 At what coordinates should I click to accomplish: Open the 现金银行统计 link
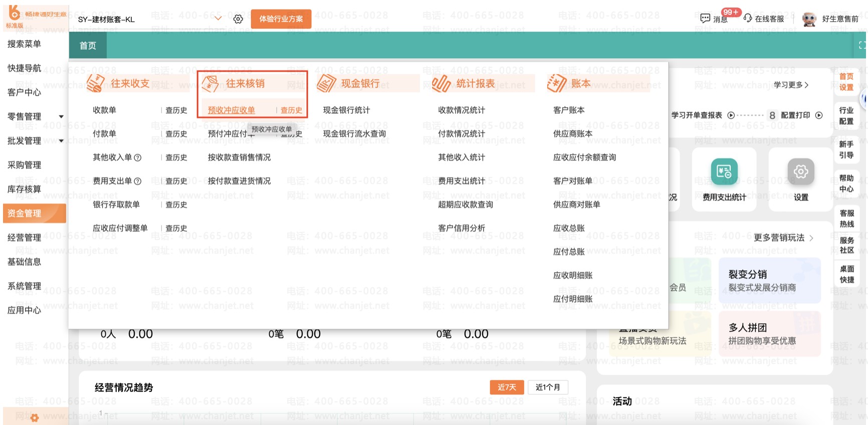pyautogui.click(x=346, y=110)
